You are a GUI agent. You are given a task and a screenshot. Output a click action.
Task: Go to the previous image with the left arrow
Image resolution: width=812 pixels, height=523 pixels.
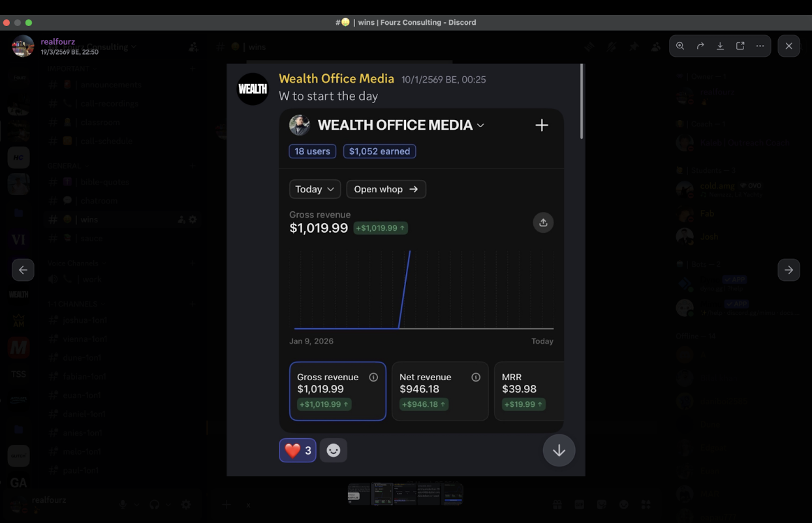[x=23, y=270]
